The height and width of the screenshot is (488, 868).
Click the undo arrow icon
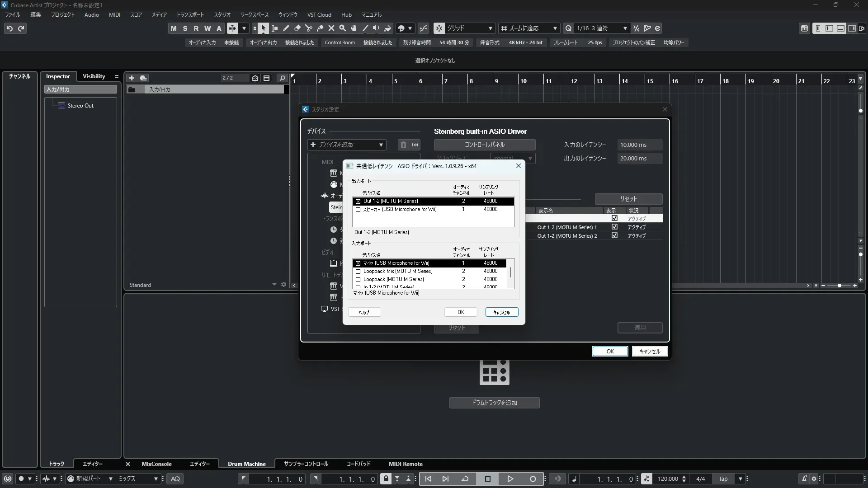tap(9, 28)
